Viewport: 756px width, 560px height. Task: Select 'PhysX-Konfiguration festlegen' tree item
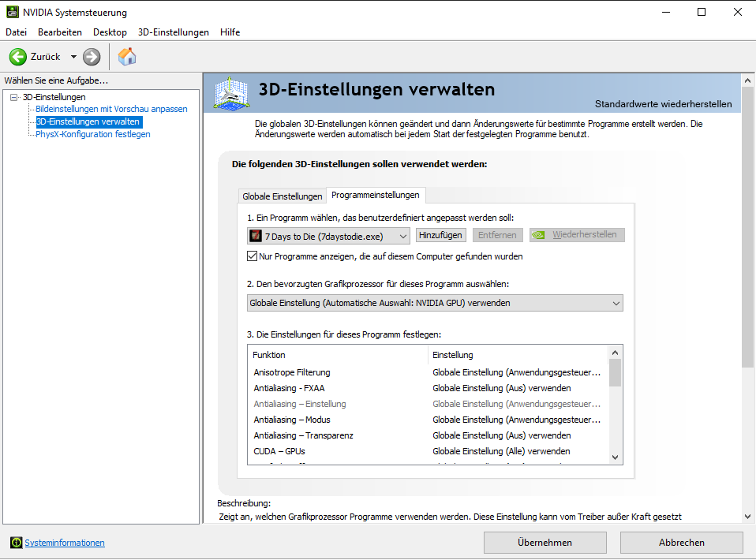click(x=93, y=134)
